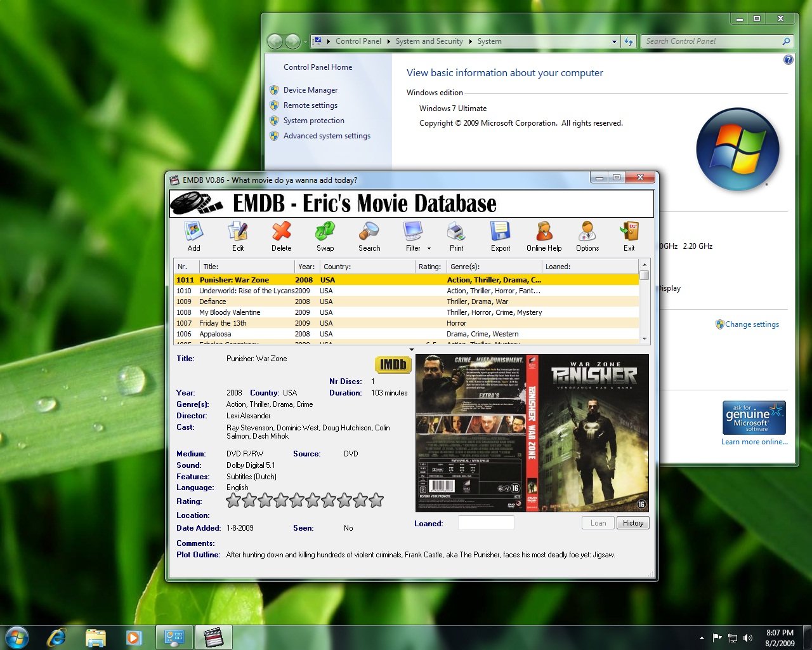Open the Search tool
Screen dimensions: 812x650
[x=369, y=232]
